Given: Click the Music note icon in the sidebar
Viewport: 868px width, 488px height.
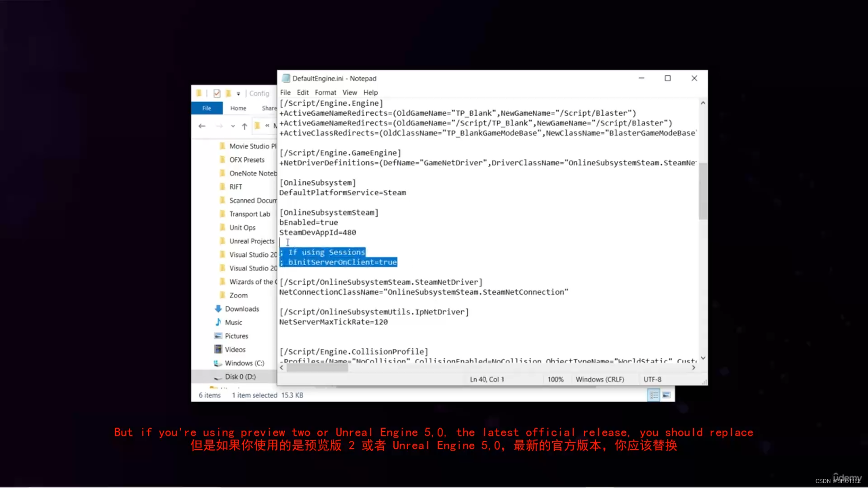Looking at the screenshot, I should [x=217, y=322].
